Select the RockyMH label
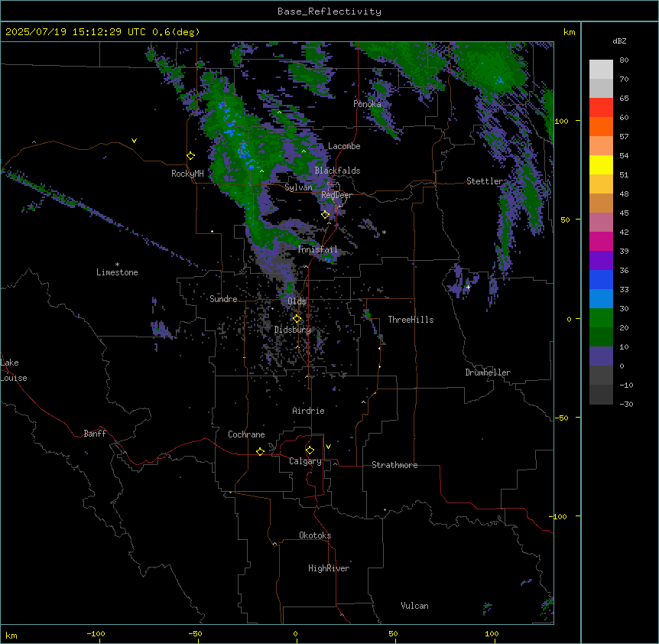The image size is (659, 644). (187, 174)
